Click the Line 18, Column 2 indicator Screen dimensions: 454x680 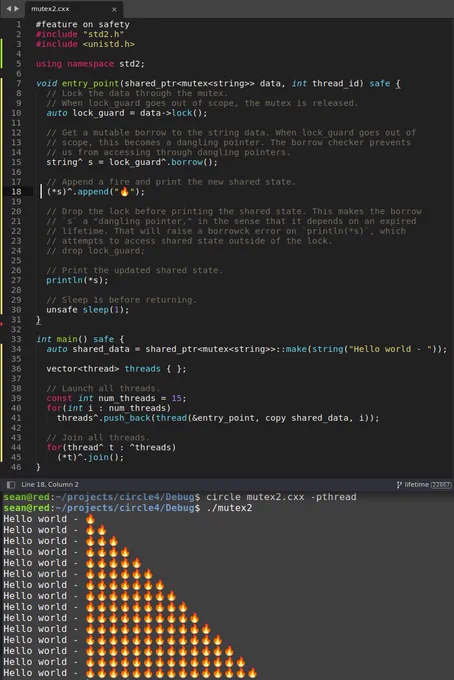50,484
